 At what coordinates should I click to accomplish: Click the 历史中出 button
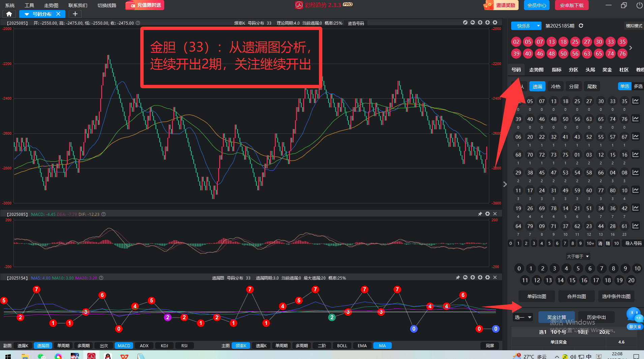[x=596, y=317]
